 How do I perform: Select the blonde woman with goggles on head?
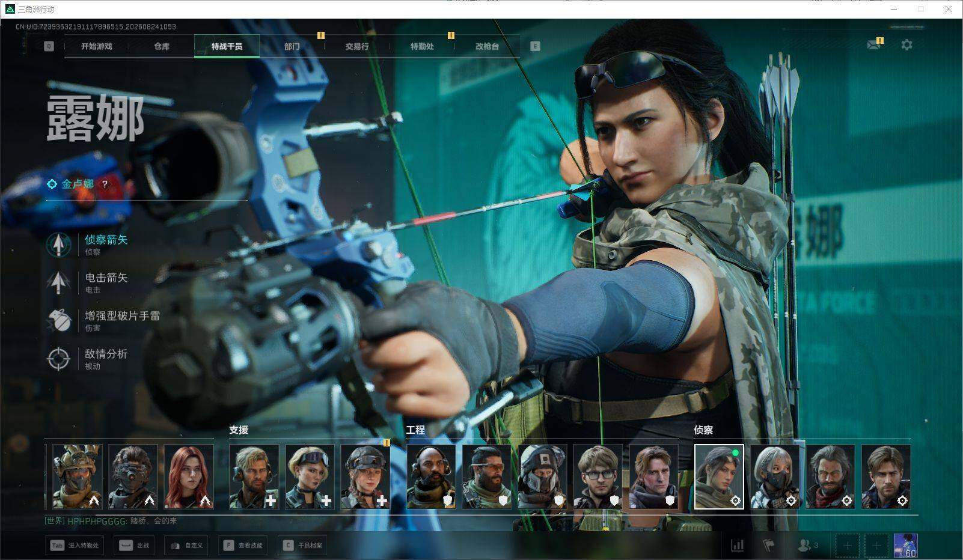click(x=310, y=476)
